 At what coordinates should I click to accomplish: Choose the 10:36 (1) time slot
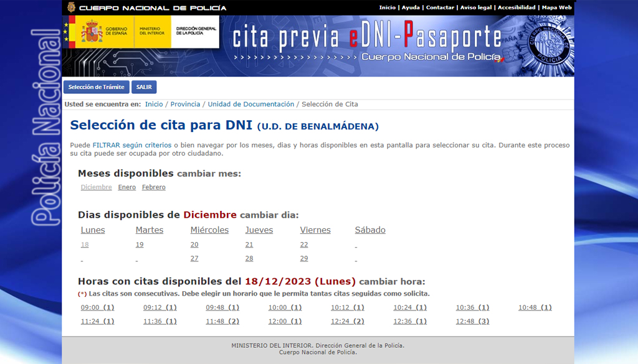click(x=472, y=307)
